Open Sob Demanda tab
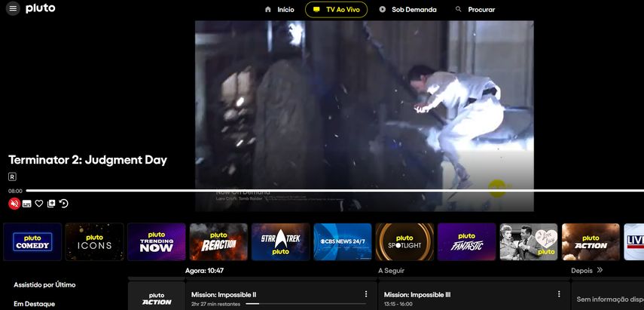The height and width of the screenshot is (310, 644). tap(407, 10)
